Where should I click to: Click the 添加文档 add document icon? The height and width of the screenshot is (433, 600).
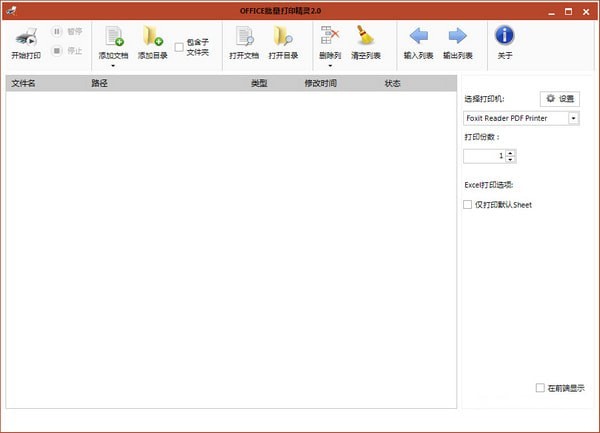tap(113, 38)
